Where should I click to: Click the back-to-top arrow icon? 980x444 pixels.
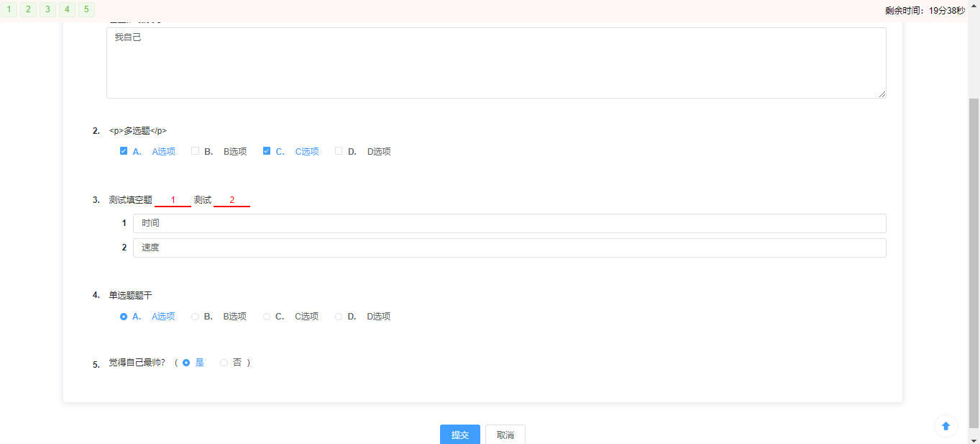click(946, 426)
